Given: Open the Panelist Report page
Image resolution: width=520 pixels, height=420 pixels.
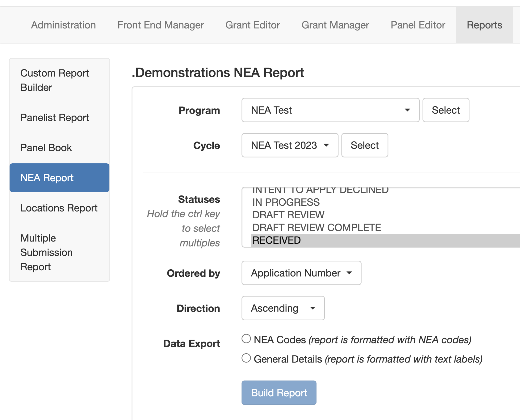Looking at the screenshot, I should click(x=55, y=117).
